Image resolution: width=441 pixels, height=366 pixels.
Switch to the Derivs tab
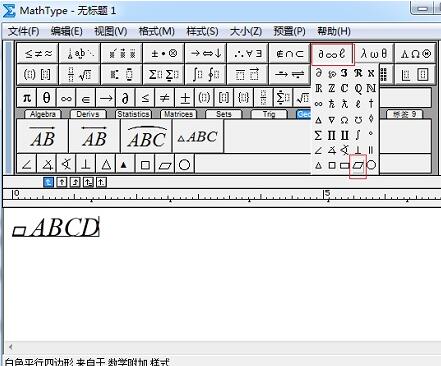tap(88, 114)
